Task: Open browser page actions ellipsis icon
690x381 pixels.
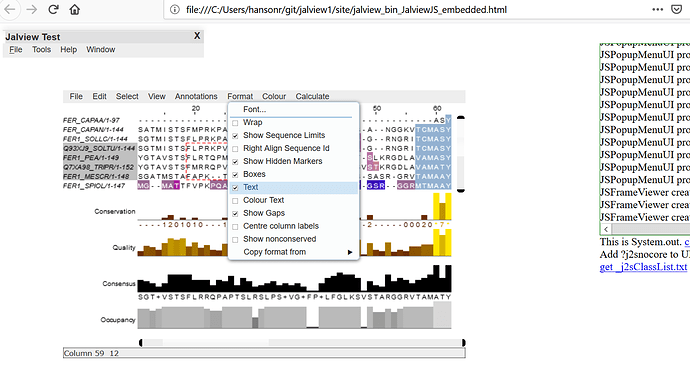Action: point(657,9)
